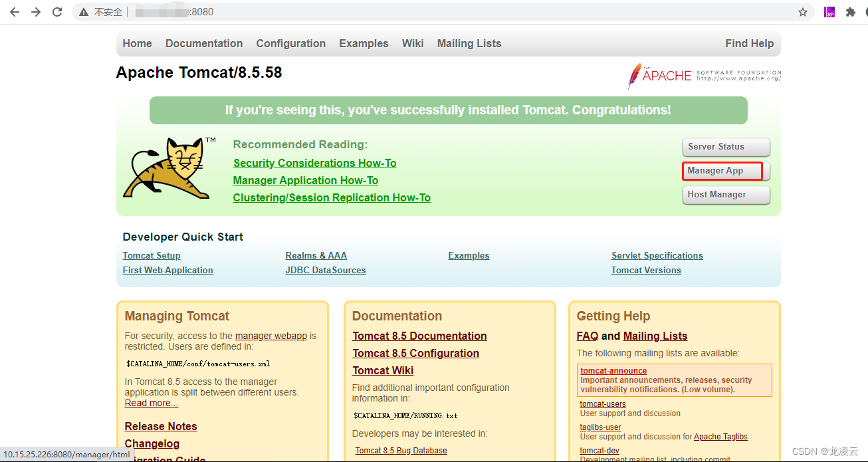Open the Tomcat Versions link
Image resolution: width=868 pixels, height=462 pixels.
pyautogui.click(x=646, y=271)
